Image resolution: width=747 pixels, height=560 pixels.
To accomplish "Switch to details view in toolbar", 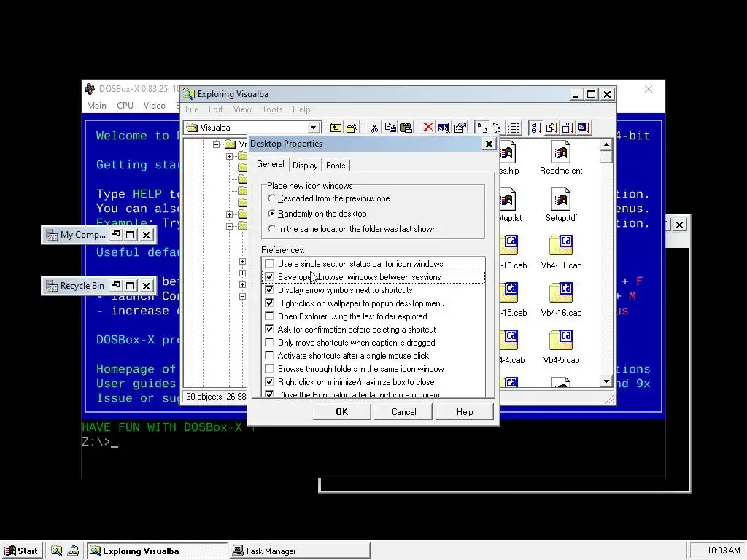I will [x=514, y=128].
